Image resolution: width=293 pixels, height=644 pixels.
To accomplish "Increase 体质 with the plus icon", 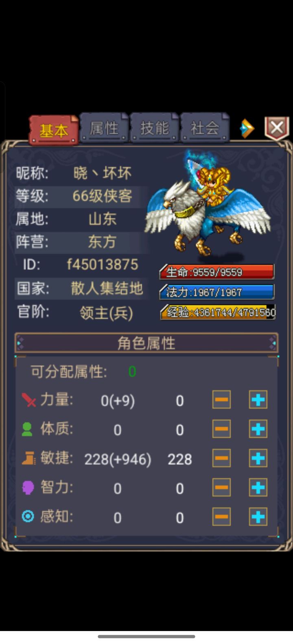I will coord(258,429).
